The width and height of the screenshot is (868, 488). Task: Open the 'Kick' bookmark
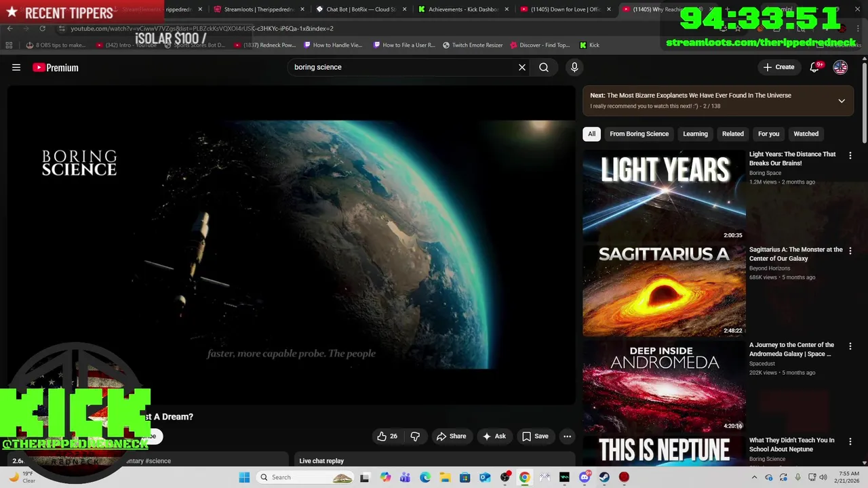pos(589,45)
